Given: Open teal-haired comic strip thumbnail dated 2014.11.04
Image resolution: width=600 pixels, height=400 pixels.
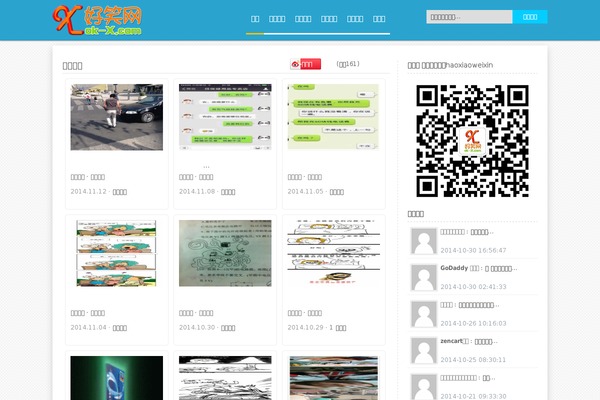Looking at the screenshot, I should [117, 253].
